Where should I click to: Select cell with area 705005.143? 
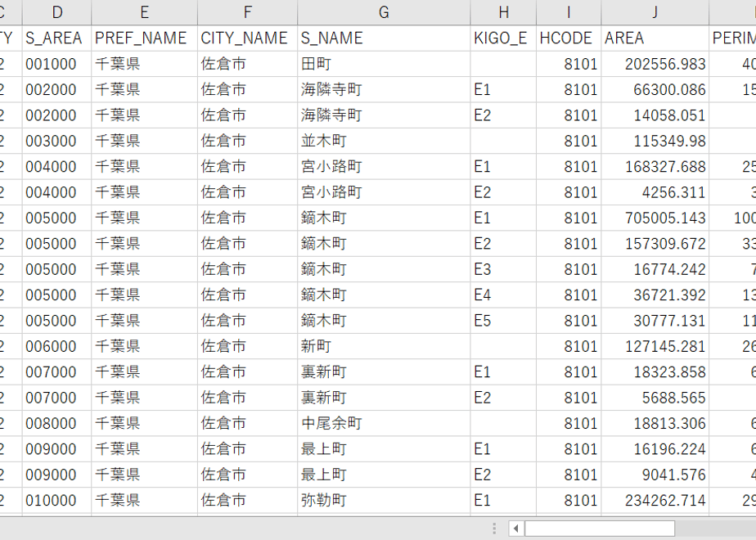click(655, 218)
